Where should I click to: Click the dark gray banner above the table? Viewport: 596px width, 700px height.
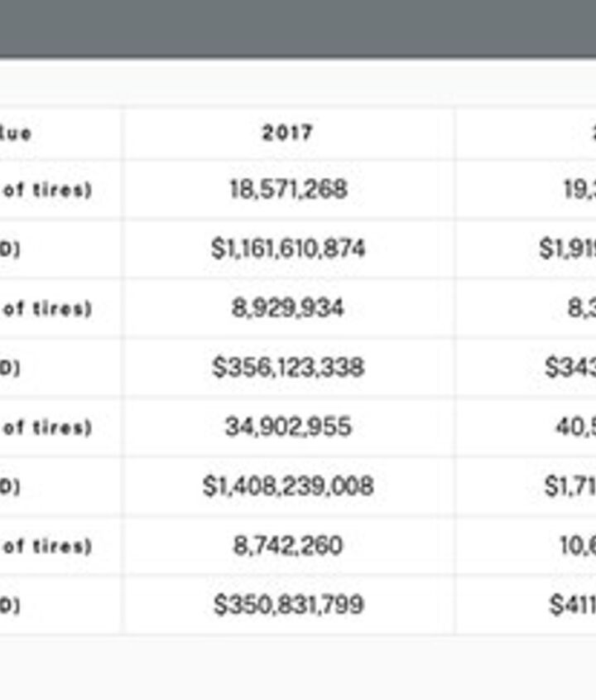[298, 28]
